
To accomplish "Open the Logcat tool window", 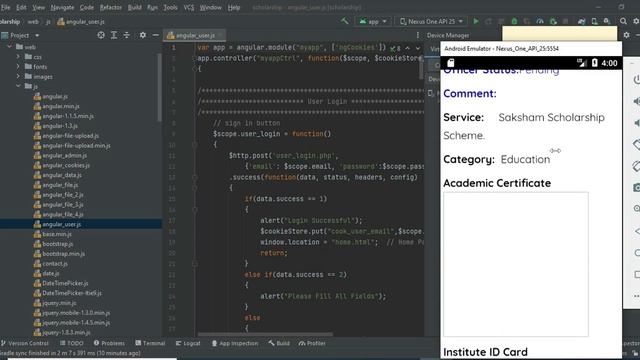I will pyautogui.click(x=188, y=343).
